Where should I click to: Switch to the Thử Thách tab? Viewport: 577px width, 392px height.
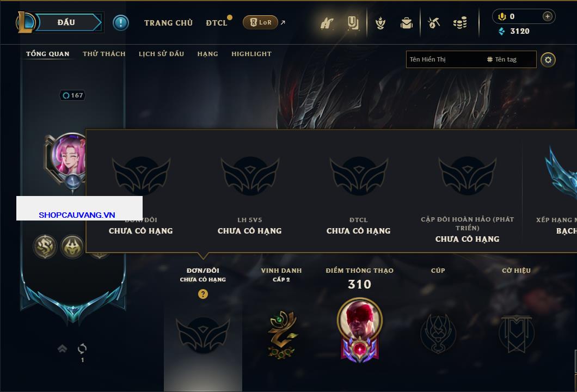(104, 54)
